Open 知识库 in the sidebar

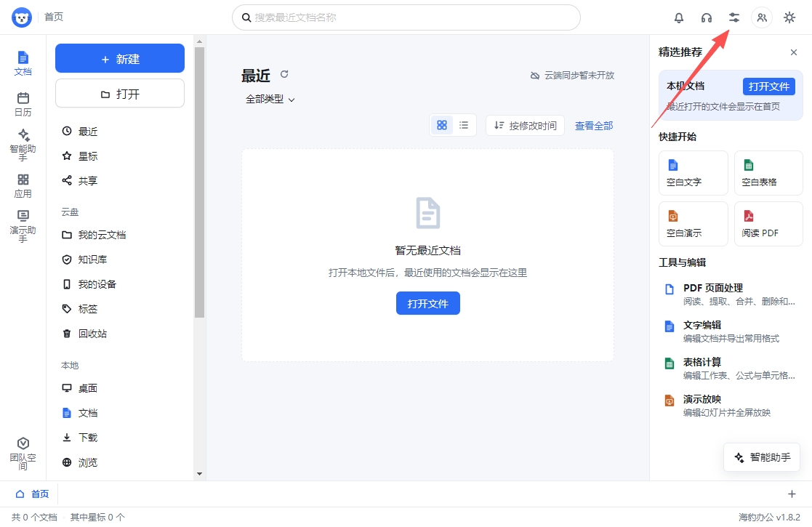coord(121,260)
